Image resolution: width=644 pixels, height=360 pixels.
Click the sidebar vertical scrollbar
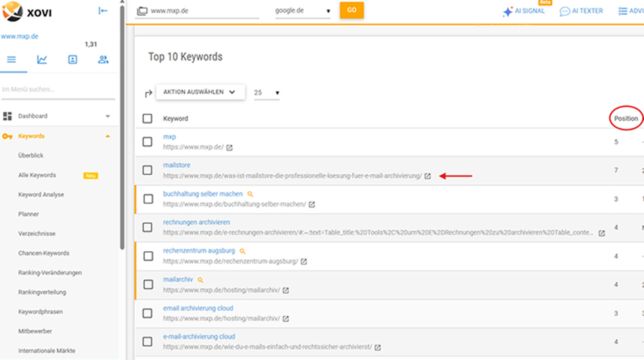tap(122, 128)
